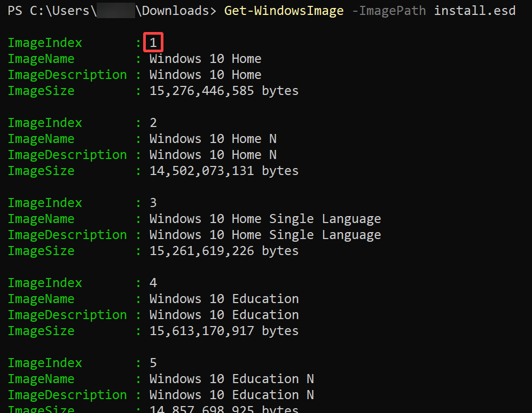Click the size "15,276,446,585 bytes"
The image size is (532, 413).
[x=224, y=91]
